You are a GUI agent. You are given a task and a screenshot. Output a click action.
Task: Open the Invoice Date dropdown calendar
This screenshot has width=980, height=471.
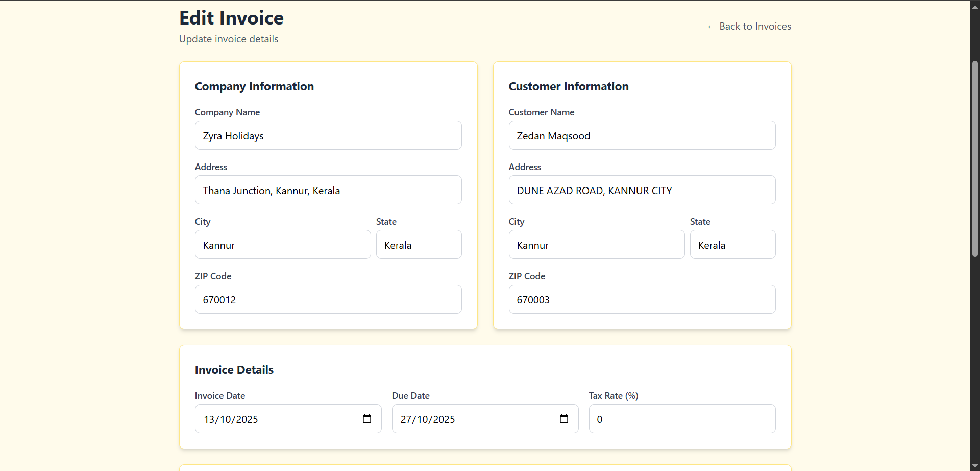[366, 419]
